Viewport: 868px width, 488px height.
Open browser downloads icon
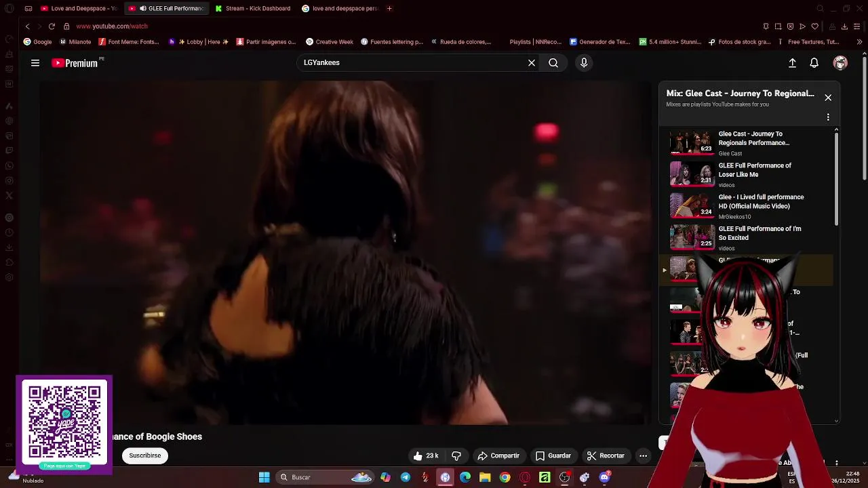click(x=844, y=26)
